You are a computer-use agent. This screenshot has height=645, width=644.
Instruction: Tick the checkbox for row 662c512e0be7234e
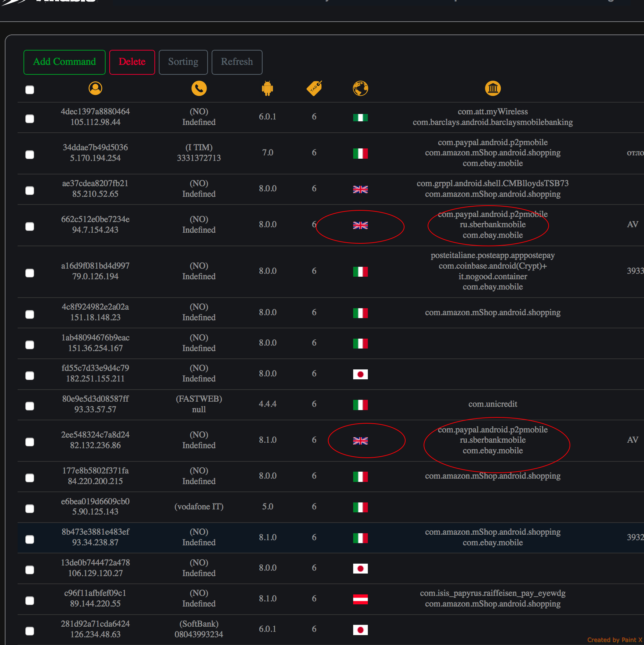(x=30, y=226)
